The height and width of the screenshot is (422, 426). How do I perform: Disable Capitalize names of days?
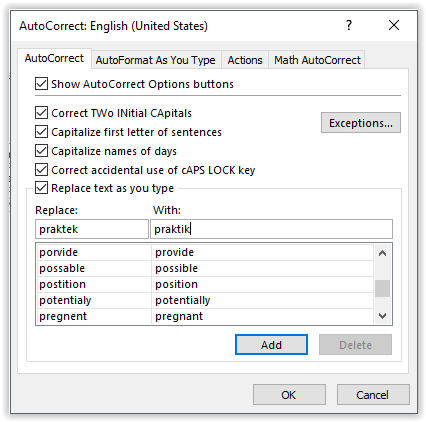(x=41, y=151)
